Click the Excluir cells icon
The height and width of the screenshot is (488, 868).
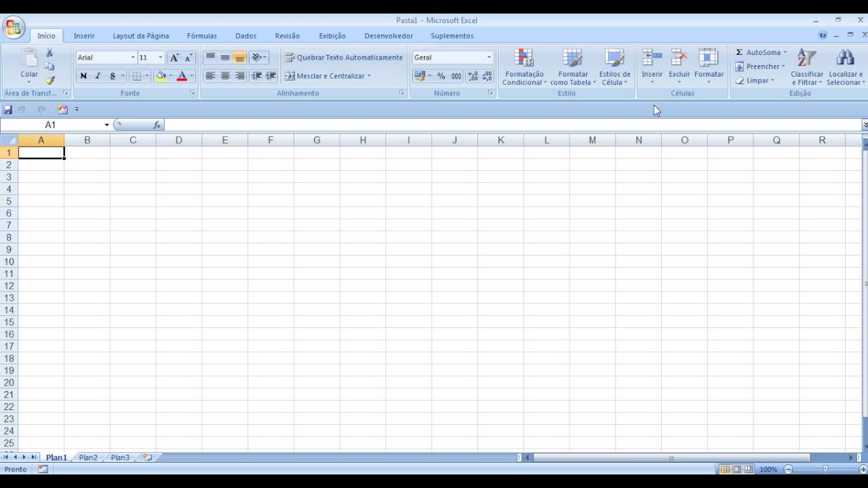pyautogui.click(x=679, y=58)
